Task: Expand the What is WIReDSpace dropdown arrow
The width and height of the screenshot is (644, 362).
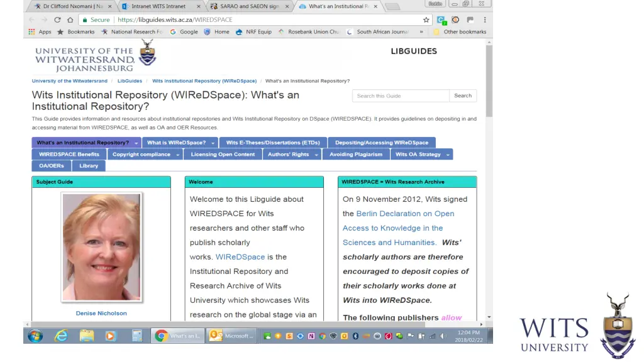Action: pos(213,143)
